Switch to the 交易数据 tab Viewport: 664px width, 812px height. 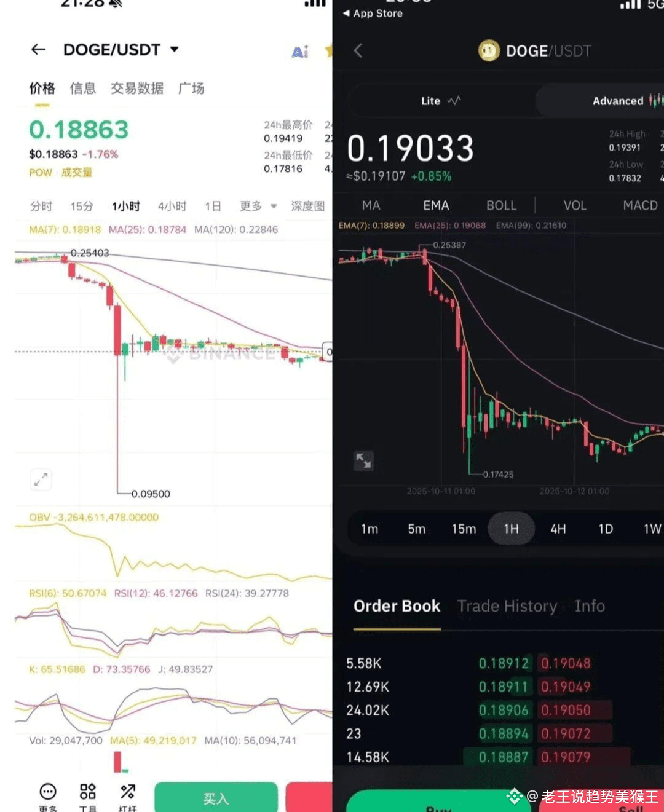tap(137, 89)
